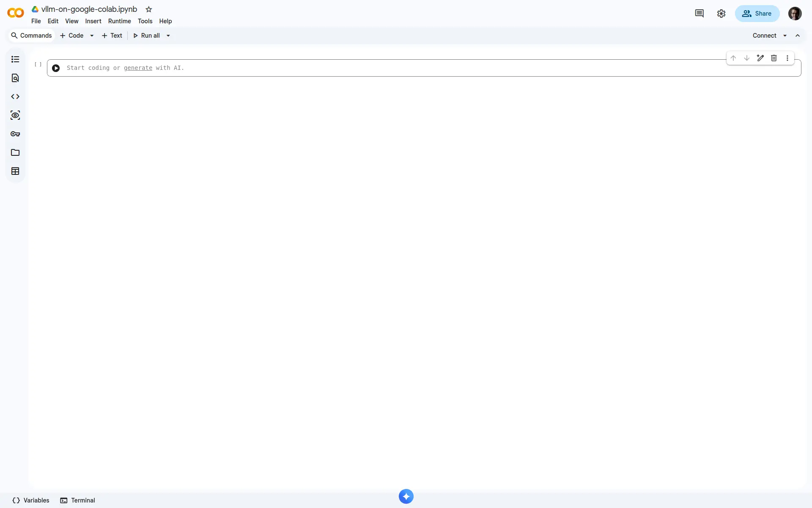Open the Data explorer table icon
Screen dimensions: 812x508
point(15,171)
